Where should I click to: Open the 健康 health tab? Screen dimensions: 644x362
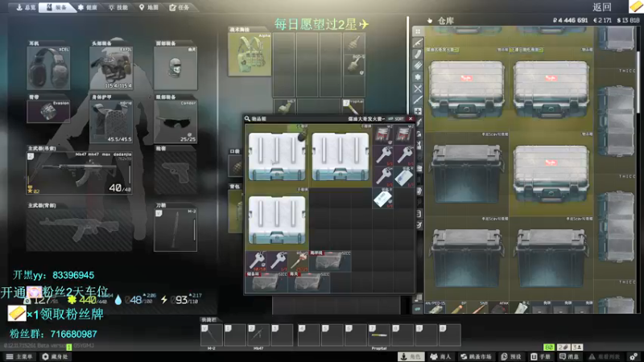coord(88,7)
